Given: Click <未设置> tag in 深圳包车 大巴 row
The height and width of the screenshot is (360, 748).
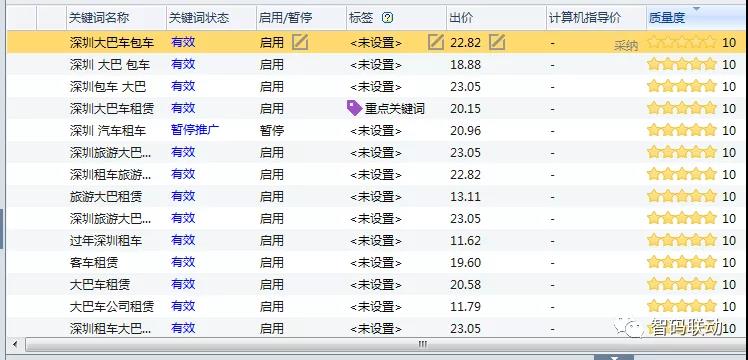Looking at the screenshot, I should click(376, 86).
